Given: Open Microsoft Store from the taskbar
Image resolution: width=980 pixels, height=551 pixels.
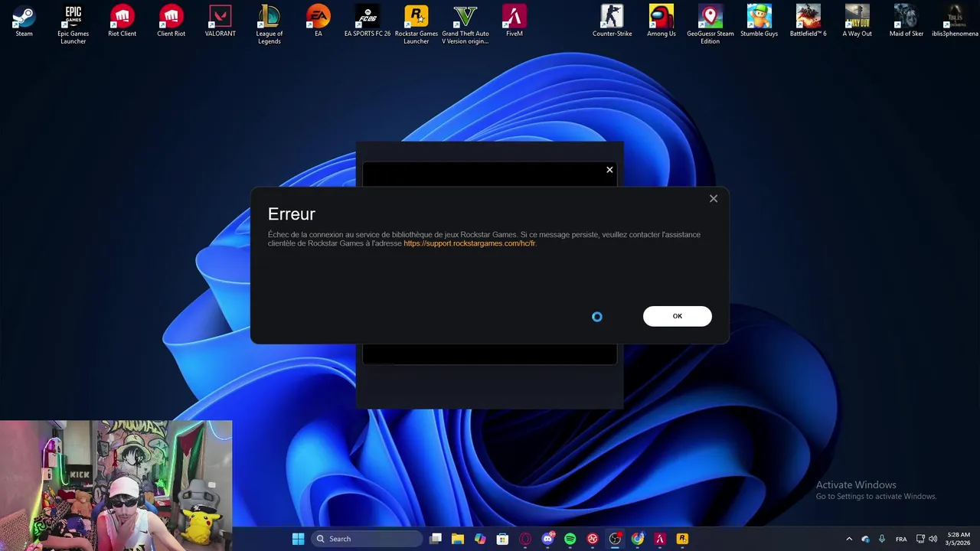Looking at the screenshot, I should coord(502,539).
